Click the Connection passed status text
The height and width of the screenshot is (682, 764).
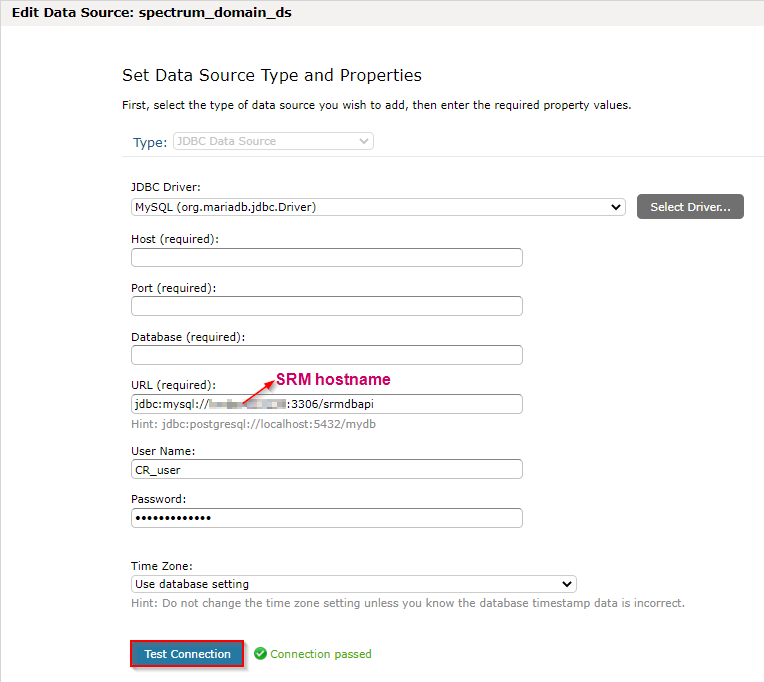(320, 654)
